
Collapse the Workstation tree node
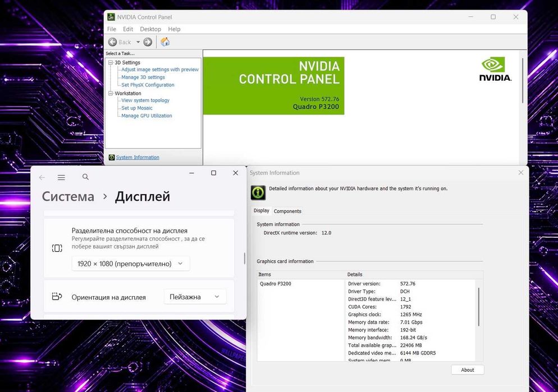(111, 93)
